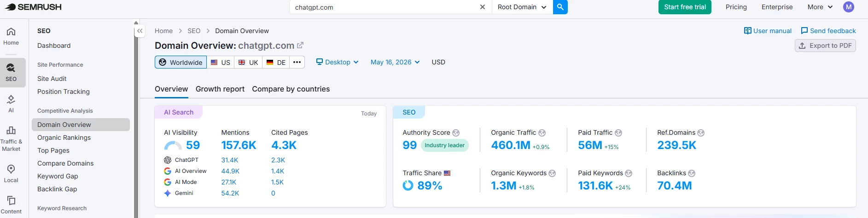This screenshot has height=218, width=868.
Task: Expand the More menu in the header
Action: (x=820, y=7)
